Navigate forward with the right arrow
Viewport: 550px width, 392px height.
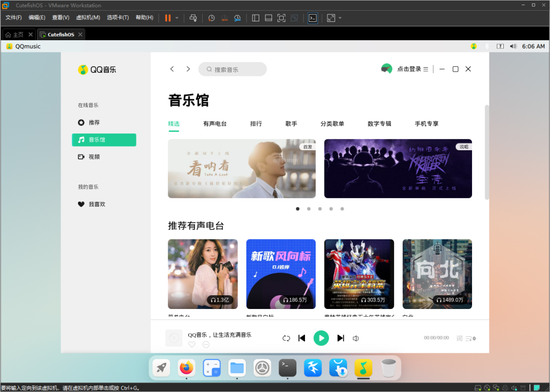188,69
